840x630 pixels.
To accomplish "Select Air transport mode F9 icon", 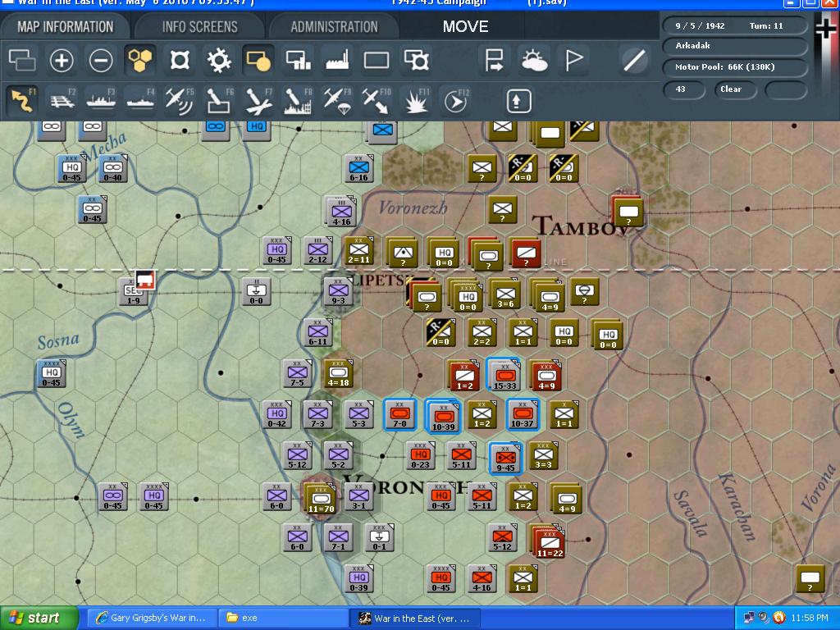I will (337, 101).
